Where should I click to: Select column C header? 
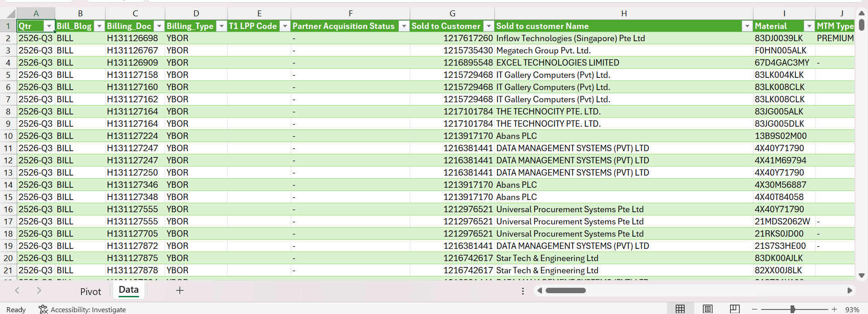[135, 14]
